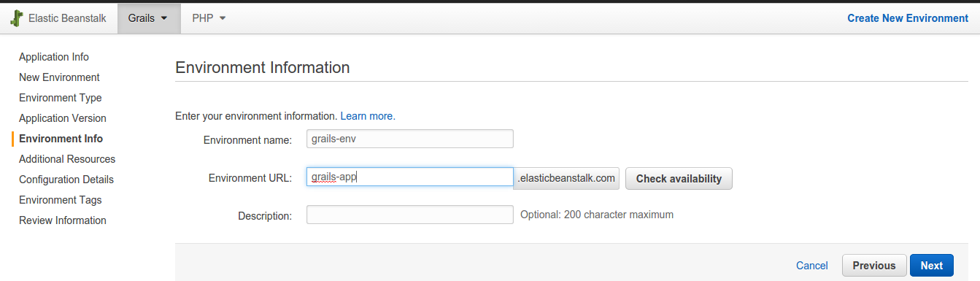
Task: Open Configuration Details step
Action: click(66, 180)
